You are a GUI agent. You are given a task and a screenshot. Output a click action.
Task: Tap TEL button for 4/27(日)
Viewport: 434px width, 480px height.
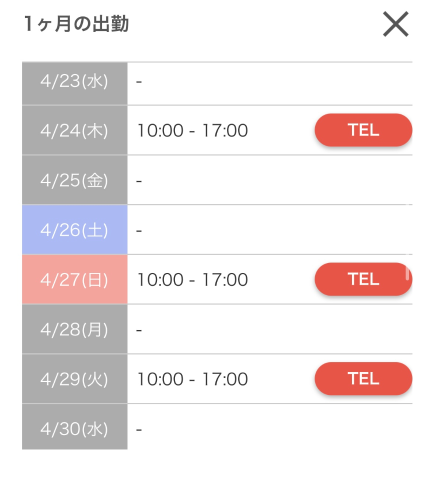coord(363,279)
